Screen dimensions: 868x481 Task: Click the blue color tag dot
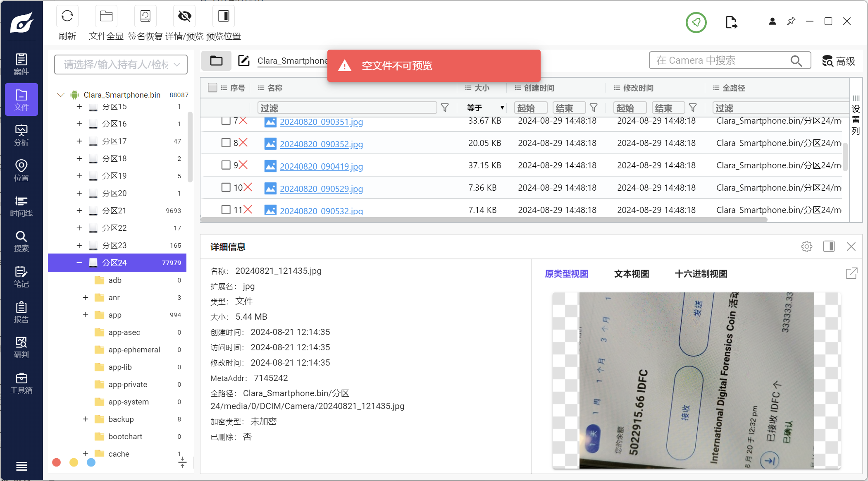click(x=91, y=462)
